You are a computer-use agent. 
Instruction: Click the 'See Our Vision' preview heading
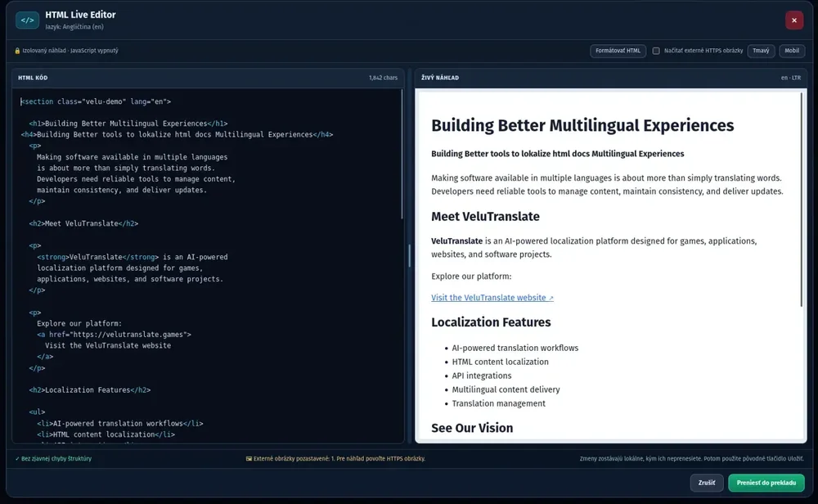click(x=472, y=428)
